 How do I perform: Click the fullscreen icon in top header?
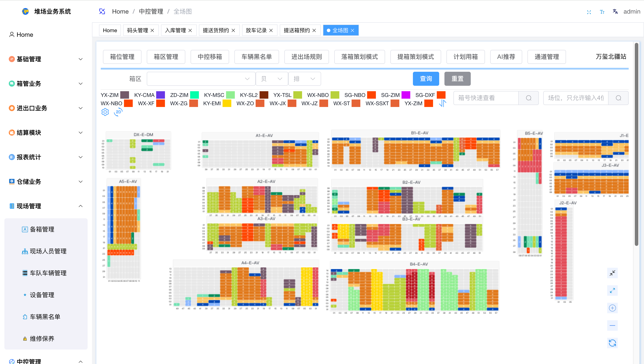589,12
